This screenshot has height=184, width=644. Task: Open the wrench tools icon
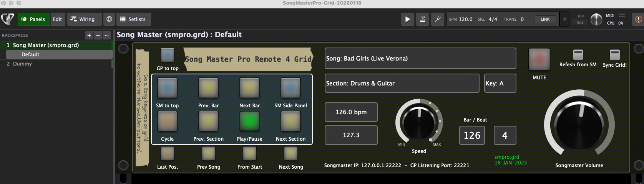(x=437, y=19)
